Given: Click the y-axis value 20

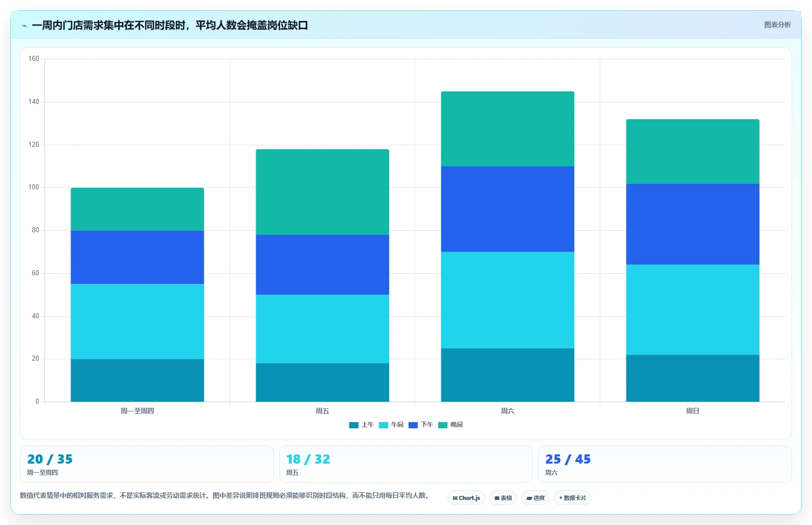Looking at the screenshot, I should 35,359.
